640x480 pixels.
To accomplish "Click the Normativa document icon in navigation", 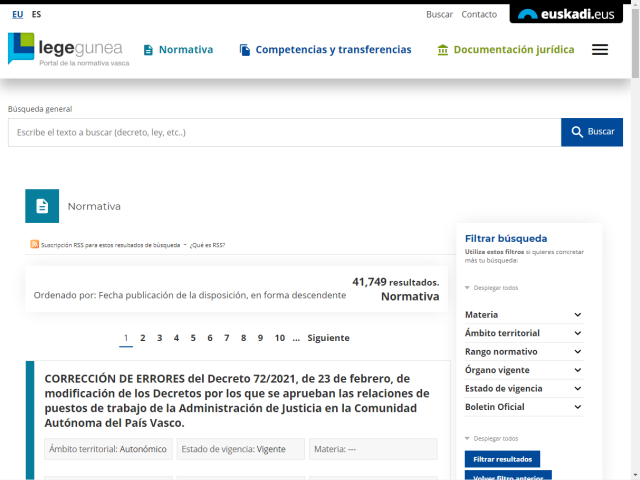I will [x=148, y=50].
